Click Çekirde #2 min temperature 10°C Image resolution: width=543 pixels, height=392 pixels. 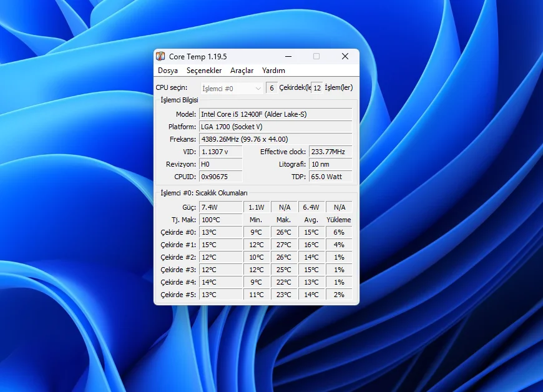click(x=257, y=257)
